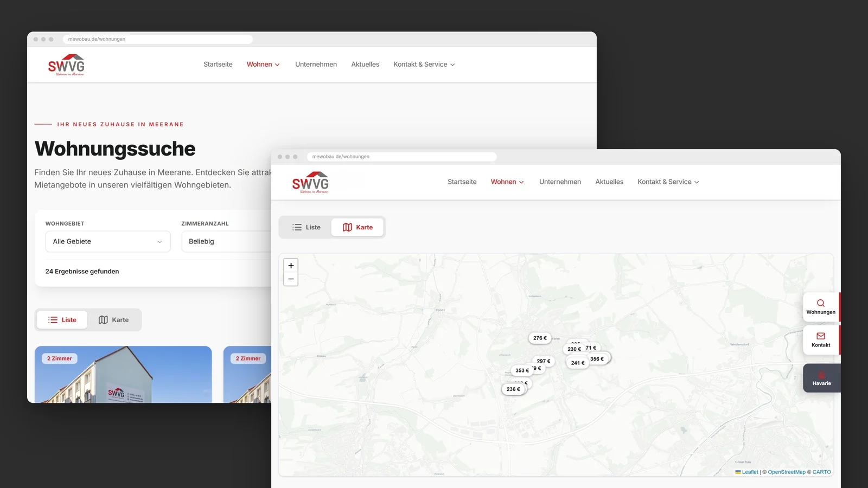
Task: Select the 353 € map marker
Action: [522, 371]
